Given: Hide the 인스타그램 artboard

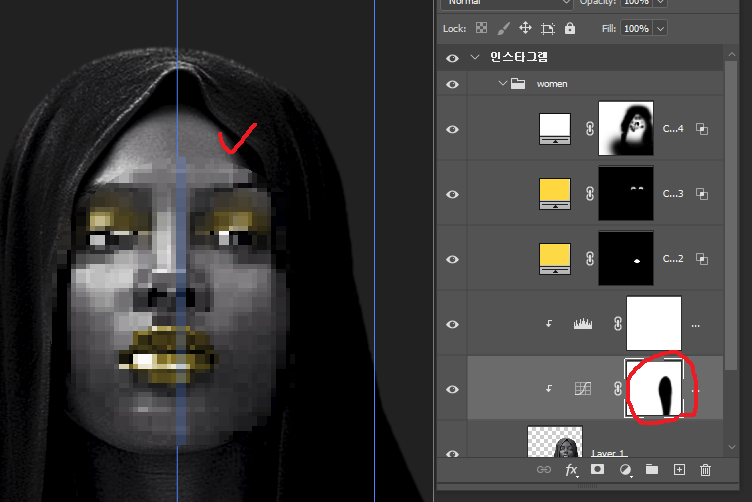Looking at the screenshot, I should [452, 58].
